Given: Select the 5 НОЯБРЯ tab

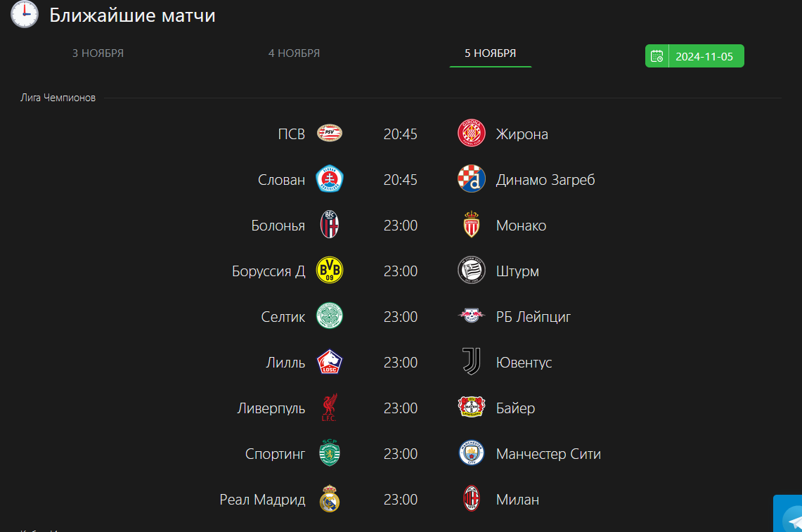Looking at the screenshot, I should click(x=490, y=53).
